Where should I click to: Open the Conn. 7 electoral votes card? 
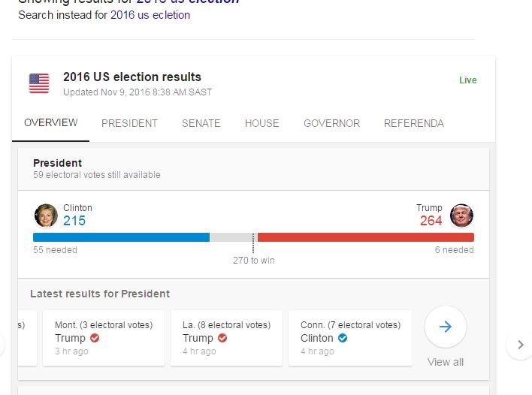(350, 338)
